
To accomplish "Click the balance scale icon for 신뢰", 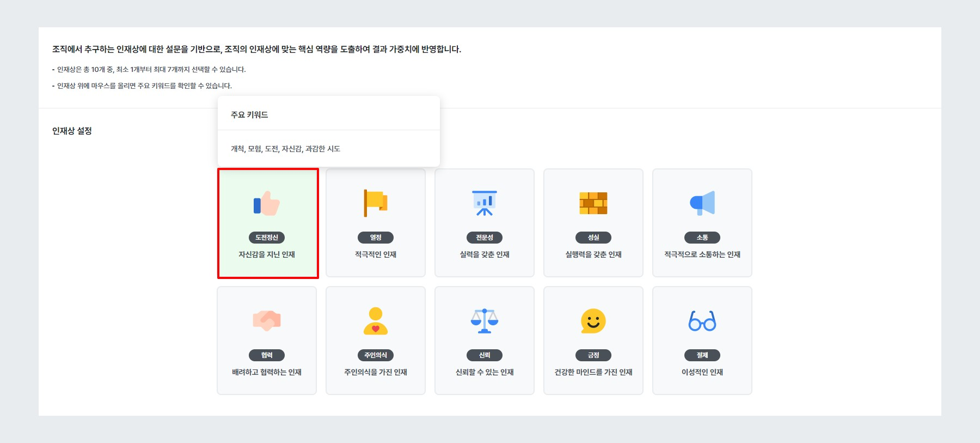I will click(485, 321).
